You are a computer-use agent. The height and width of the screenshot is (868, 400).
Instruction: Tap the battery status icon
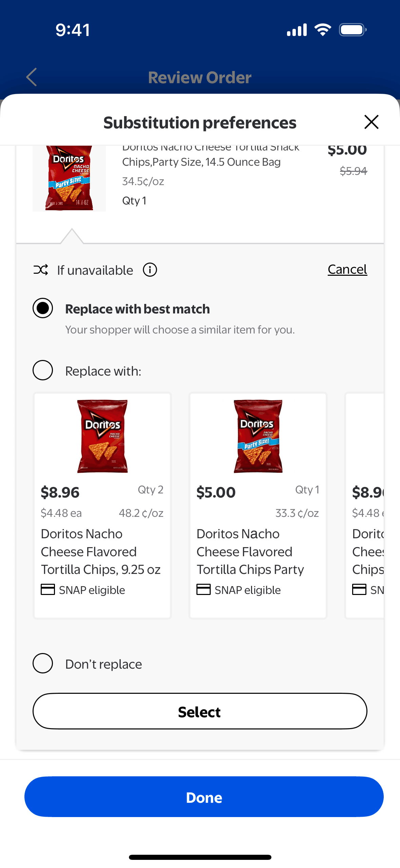pos(353,30)
